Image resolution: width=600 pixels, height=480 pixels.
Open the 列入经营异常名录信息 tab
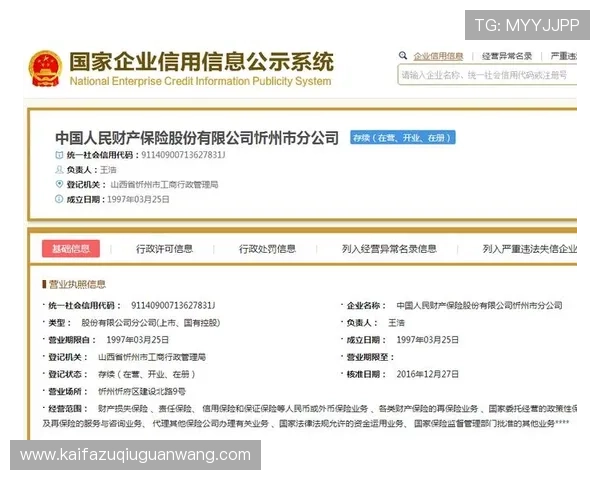pyautogui.click(x=389, y=249)
